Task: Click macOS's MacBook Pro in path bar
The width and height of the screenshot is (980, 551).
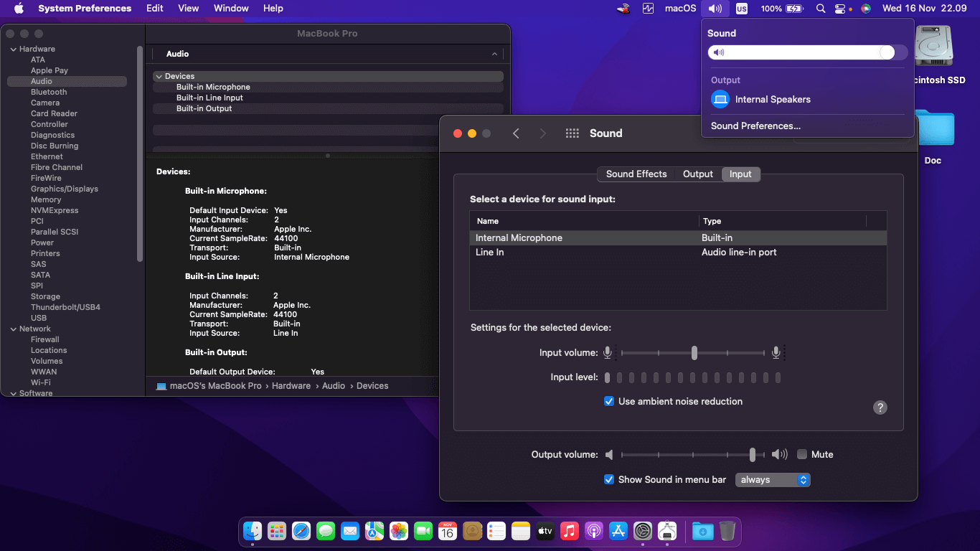Action: pyautogui.click(x=208, y=386)
